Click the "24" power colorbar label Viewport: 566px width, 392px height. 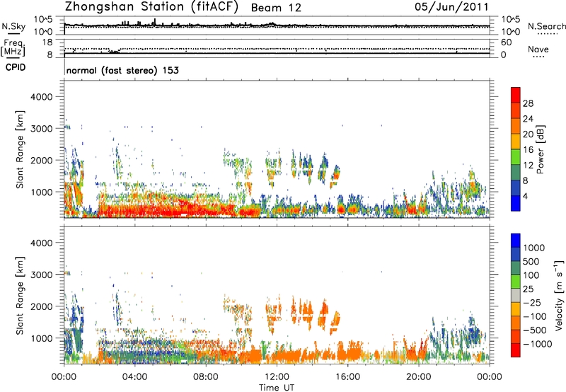[x=528, y=119]
